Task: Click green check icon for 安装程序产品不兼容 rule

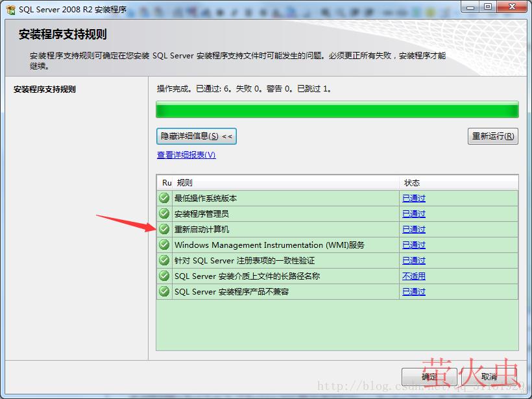Action: (x=164, y=291)
